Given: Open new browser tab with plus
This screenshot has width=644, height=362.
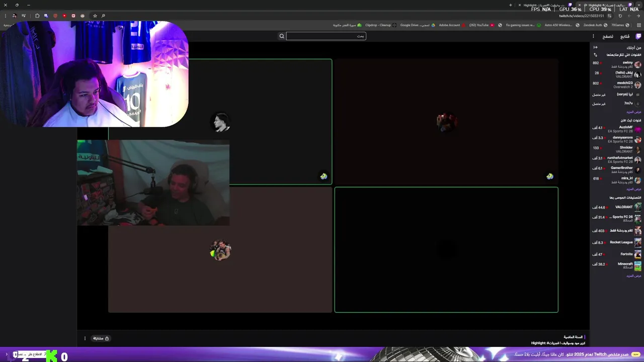Looking at the screenshot, I should point(511,5).
